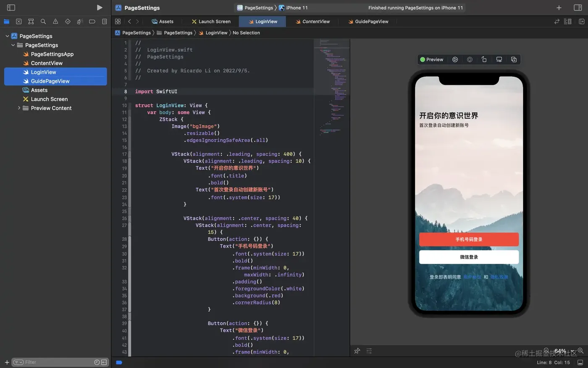
Task: Open editor options lines menu
Action: pyautogui.click(x=567, y=21)
